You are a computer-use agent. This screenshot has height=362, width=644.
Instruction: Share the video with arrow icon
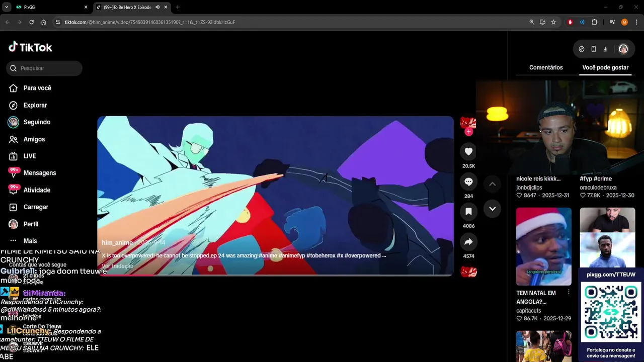click(468, 242)
